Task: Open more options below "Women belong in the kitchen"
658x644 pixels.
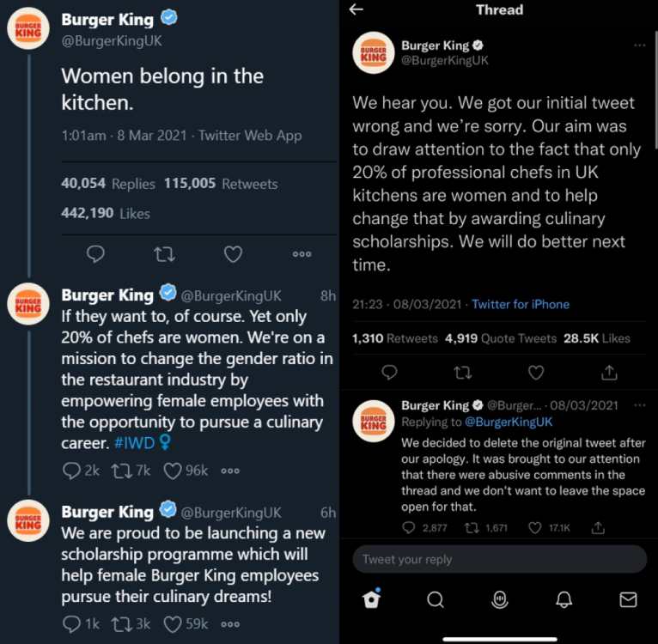Action: [x=302, y=254]
